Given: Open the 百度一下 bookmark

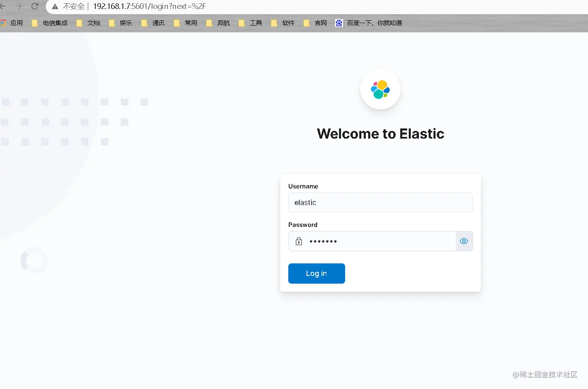Looking at the screenshot, I should point(369,23).
